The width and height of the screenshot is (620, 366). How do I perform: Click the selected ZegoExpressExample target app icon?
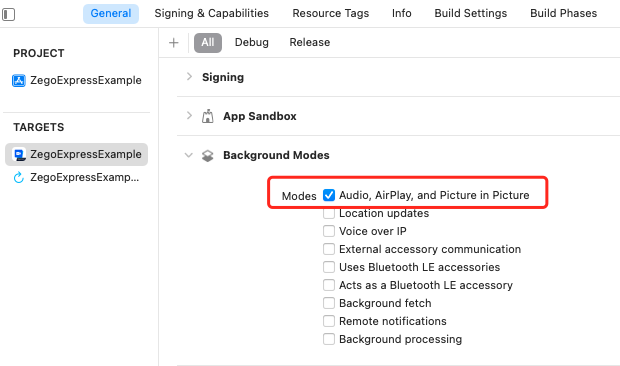19,155
